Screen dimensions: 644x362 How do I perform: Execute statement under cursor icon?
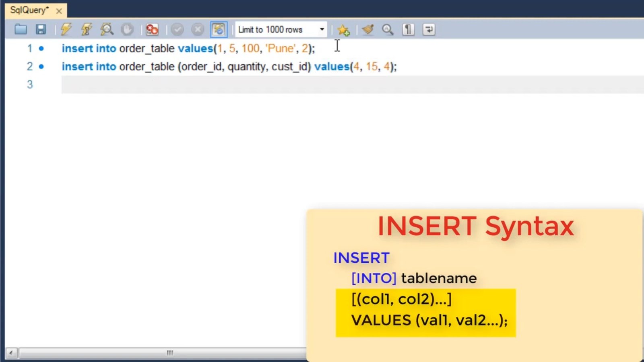click(x=86, y=29)
